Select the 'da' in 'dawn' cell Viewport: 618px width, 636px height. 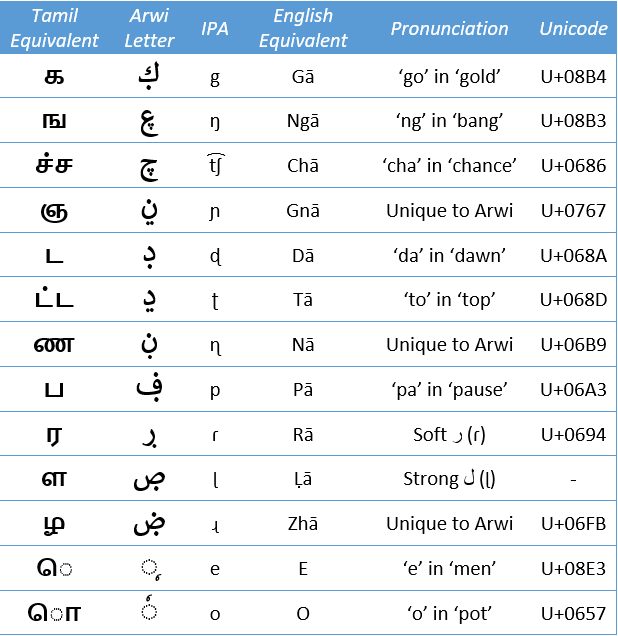tap(449, 256)
